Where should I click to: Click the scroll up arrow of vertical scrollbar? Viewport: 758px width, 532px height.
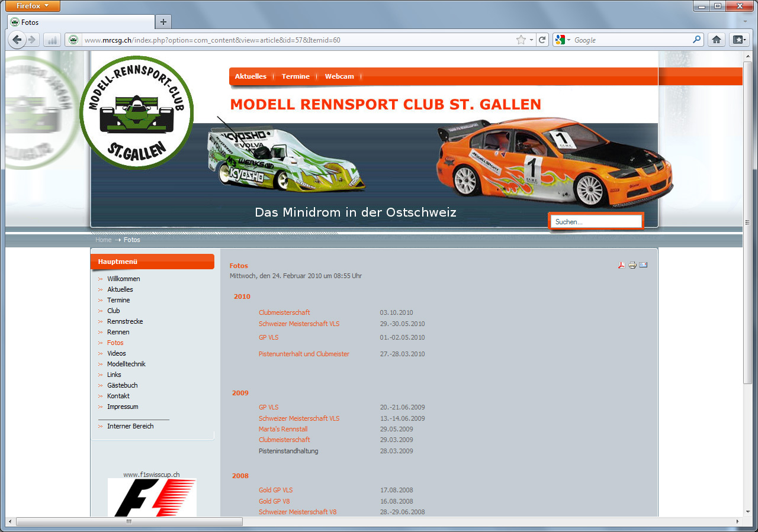point(747,55)
